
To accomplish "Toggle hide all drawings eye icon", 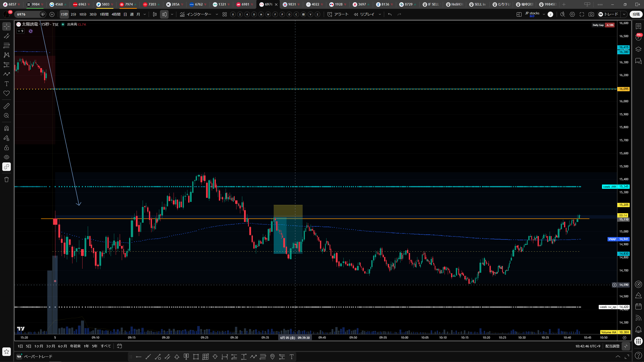I will pyautogui.click(x=7, y=157).
